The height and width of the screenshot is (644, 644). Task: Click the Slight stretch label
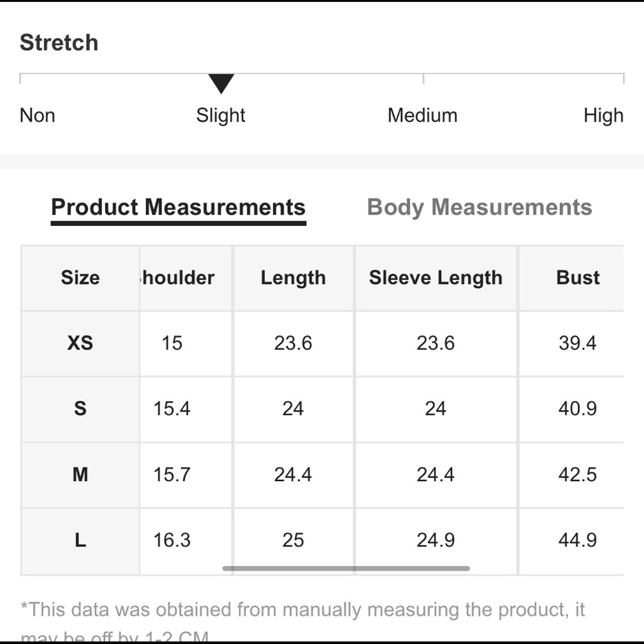pyautogui.click(x=221, y=115)
